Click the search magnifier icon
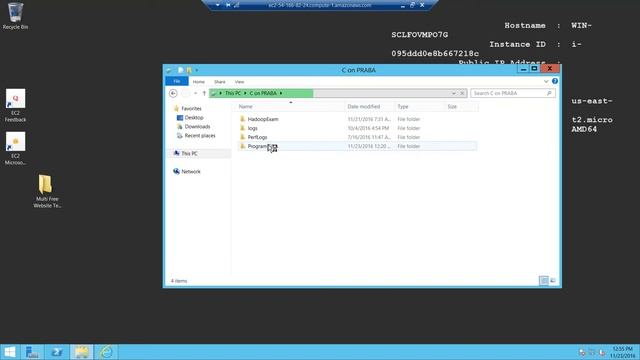 click(x=549, y=93)
